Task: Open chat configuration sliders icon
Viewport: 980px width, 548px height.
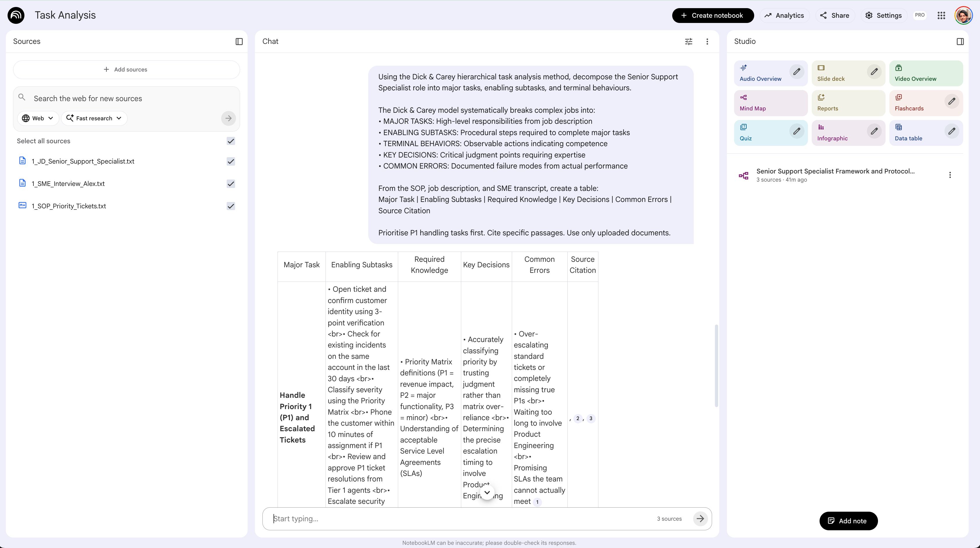Action: 688,42
